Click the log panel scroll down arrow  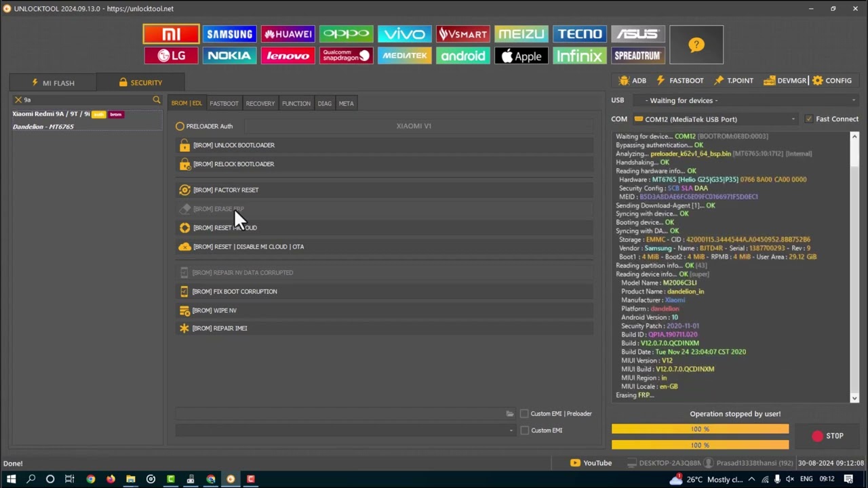[854, 399]
